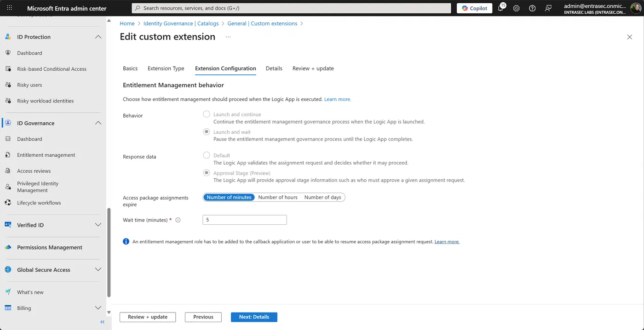Select the Extension Configuration tab
This screenshot has height=330, width=644.
point(225,68)
